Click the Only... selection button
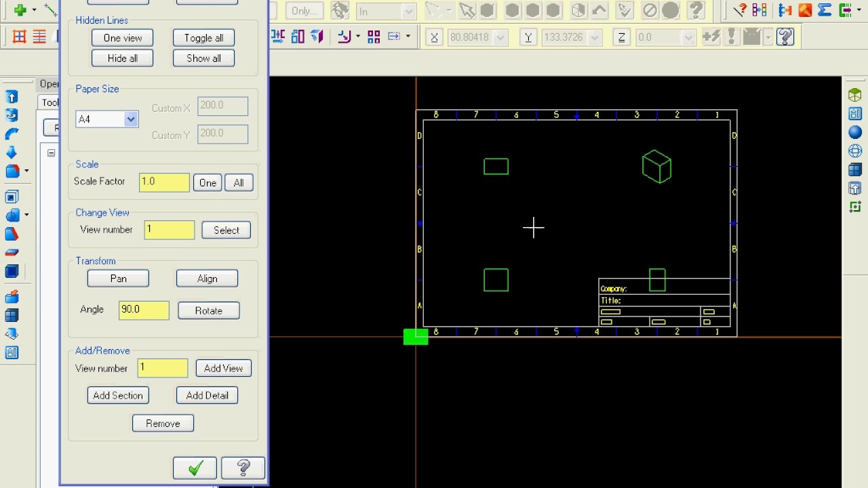 (x=304, y=11)
